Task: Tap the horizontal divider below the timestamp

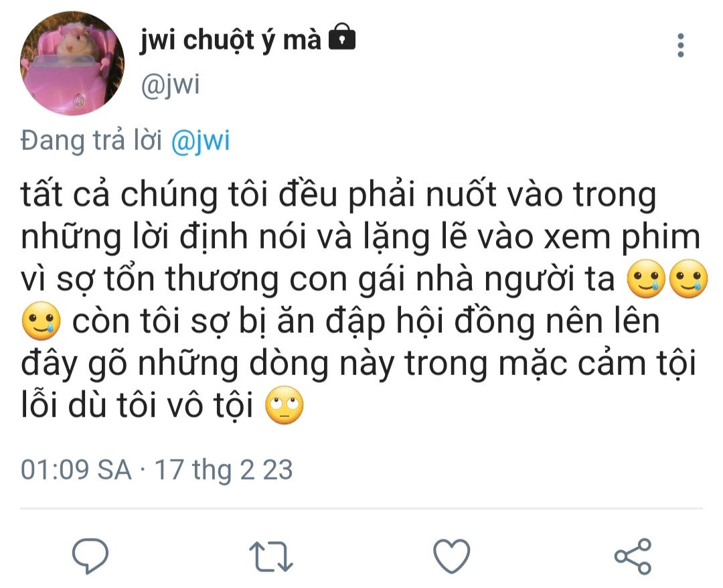Action: [x=361, y=509]
